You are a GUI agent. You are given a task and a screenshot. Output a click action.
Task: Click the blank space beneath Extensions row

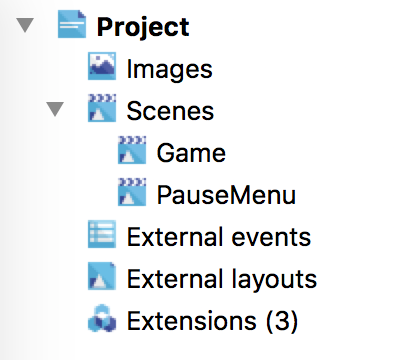[200, 348]
